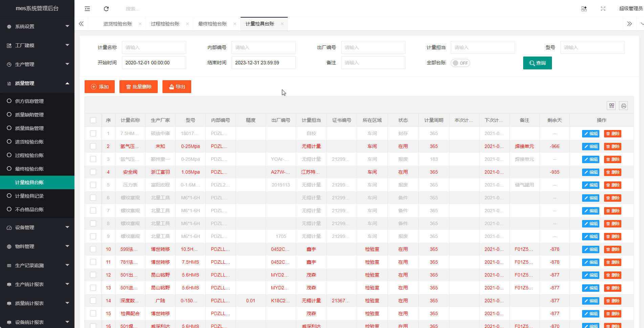
Task: Expand the 物料管理 menu arrow
Action: [67, 246]
